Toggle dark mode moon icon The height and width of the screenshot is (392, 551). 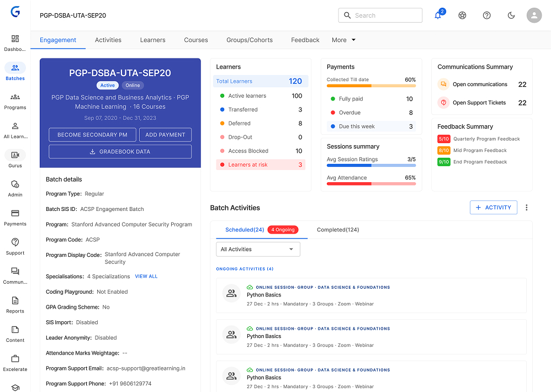click(511, 15)
